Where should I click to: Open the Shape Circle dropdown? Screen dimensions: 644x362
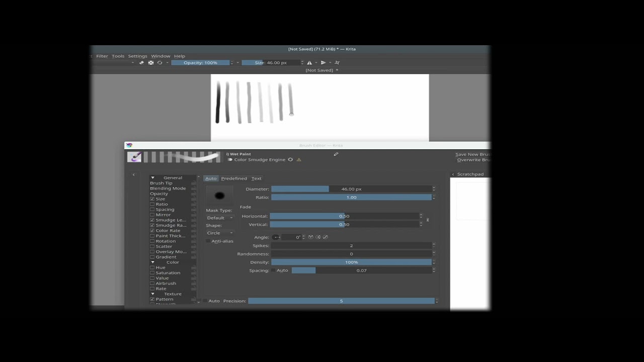219,233
